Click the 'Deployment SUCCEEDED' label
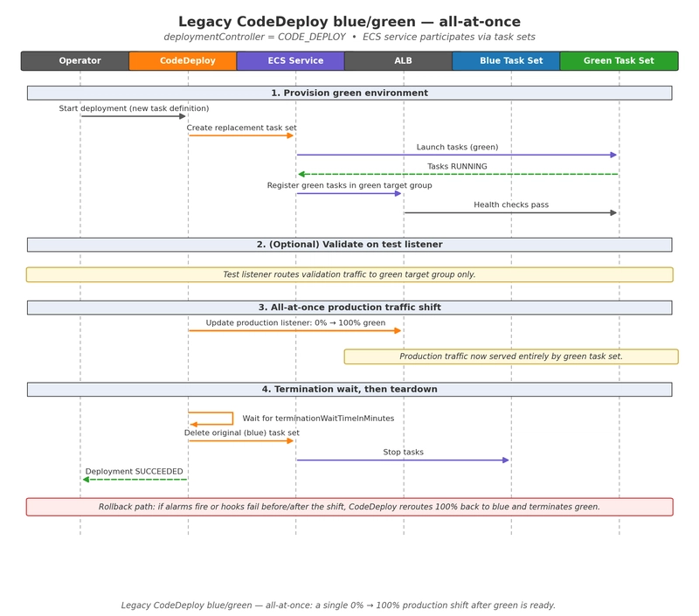Viewport: 699px width, 616px height. [x=135, y=471]
